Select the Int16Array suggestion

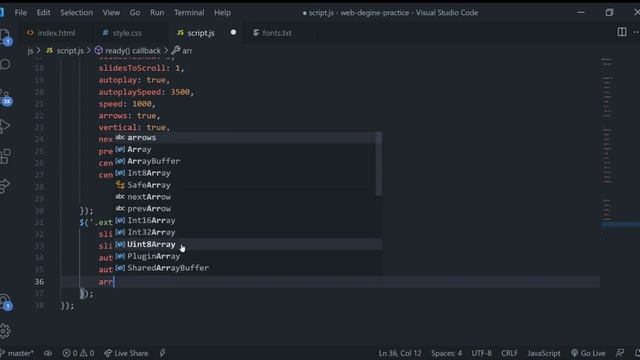click(x=248, y=220)
